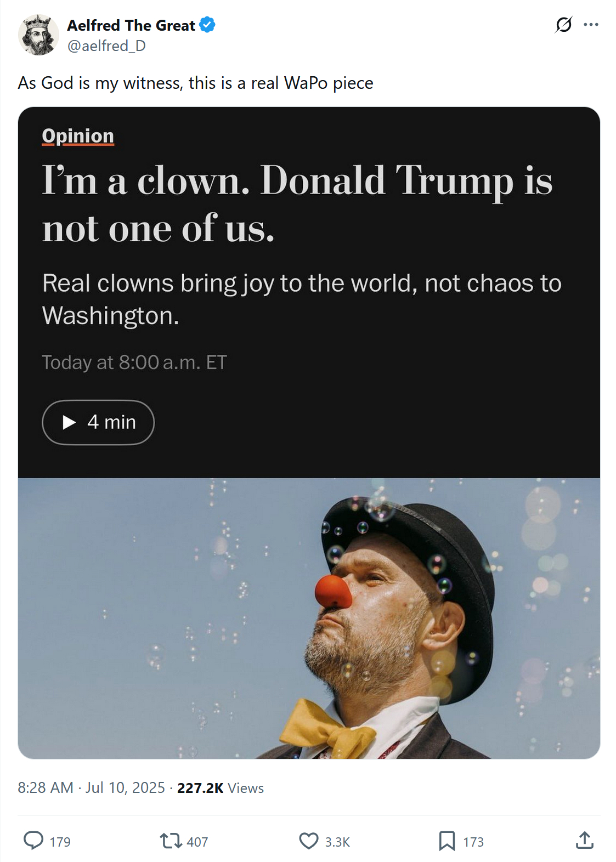This screenshot has width=616, height=862.
Task: Click the reply speech bubble icon
Action: pyautogui.click(x=33, y=841)
